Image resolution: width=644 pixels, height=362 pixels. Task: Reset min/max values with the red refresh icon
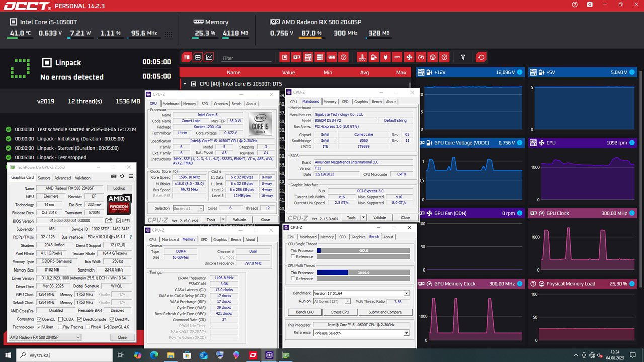(481, 57)
